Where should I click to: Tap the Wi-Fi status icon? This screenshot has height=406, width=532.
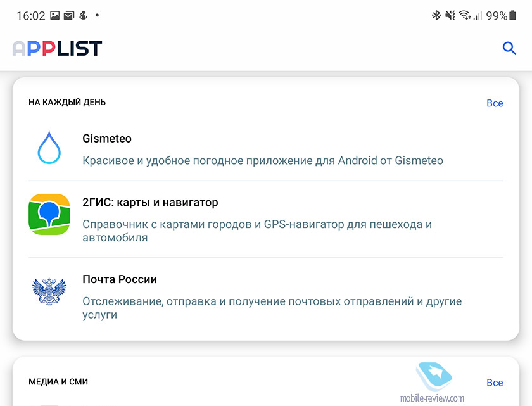tap(464, 15)
